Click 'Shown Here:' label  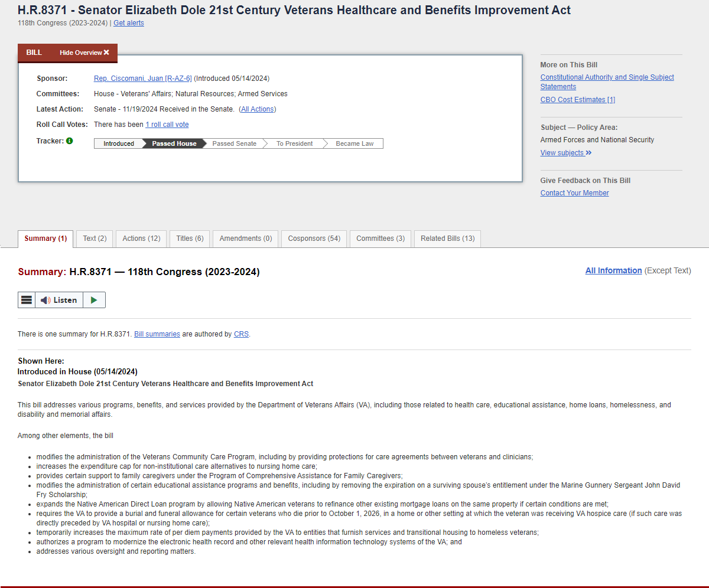pos(41,361)
